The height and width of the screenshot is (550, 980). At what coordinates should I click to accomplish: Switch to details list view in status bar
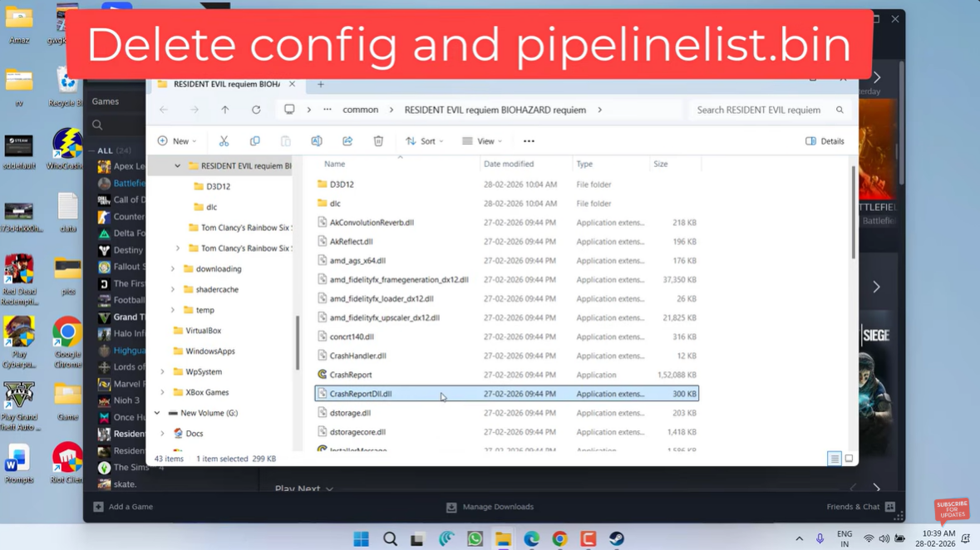835,459
